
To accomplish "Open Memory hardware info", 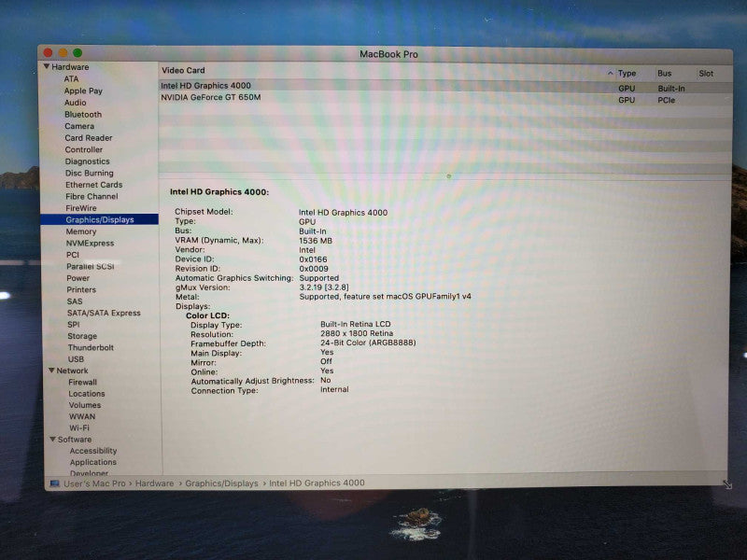I will click(81, 231).
